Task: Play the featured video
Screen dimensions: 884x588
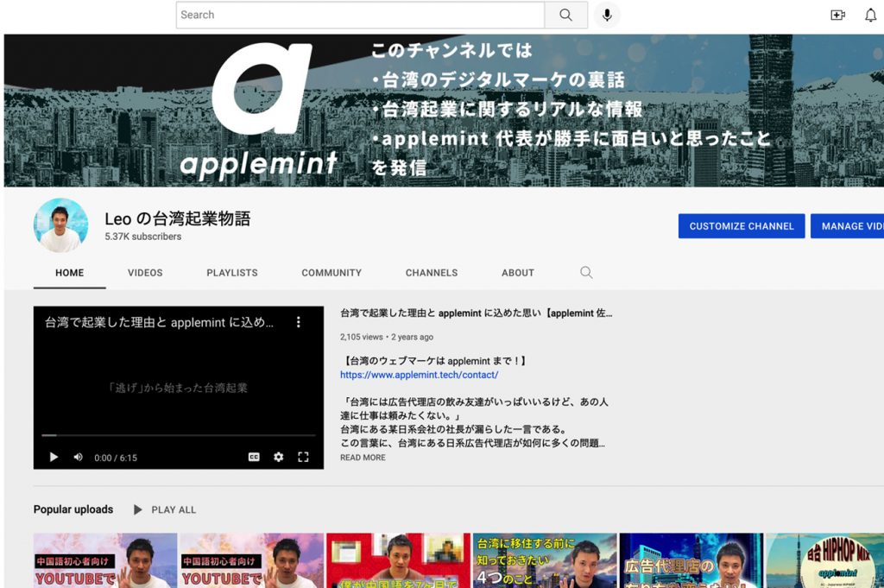Action: click(54, 458)
